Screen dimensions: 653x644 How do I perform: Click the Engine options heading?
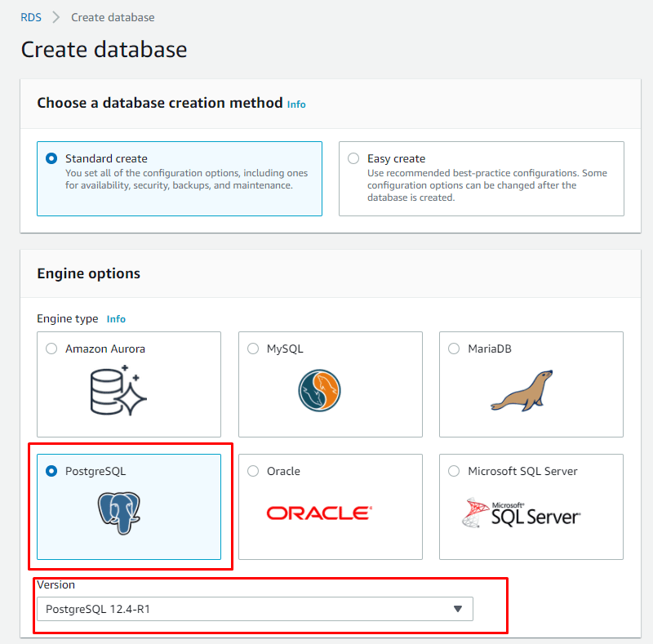[89, 273]
